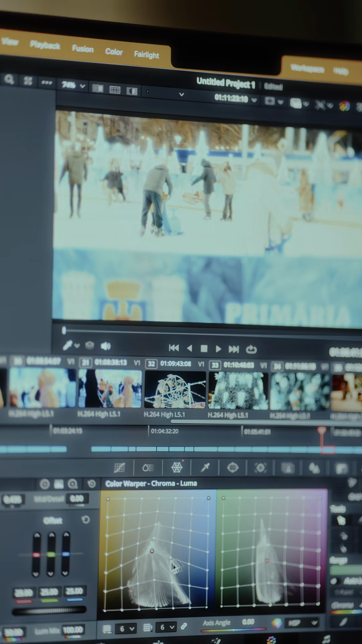Screen dimensions: 362x644
Task: Open the Power Window palette
Action: 233,468
